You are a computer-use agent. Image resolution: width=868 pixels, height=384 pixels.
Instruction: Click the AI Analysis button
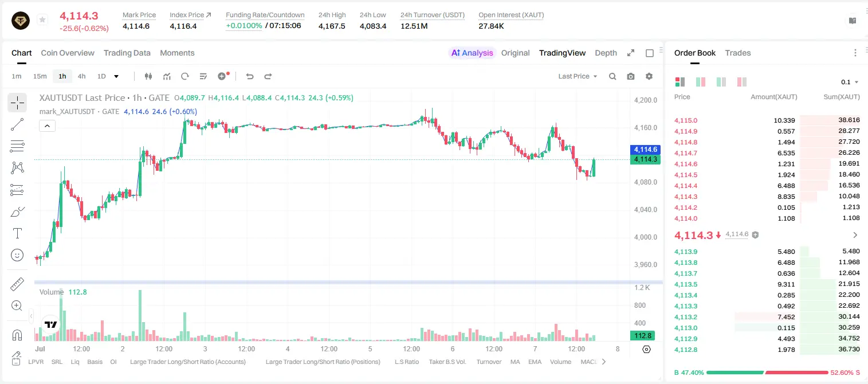click(x=472, y=53)
